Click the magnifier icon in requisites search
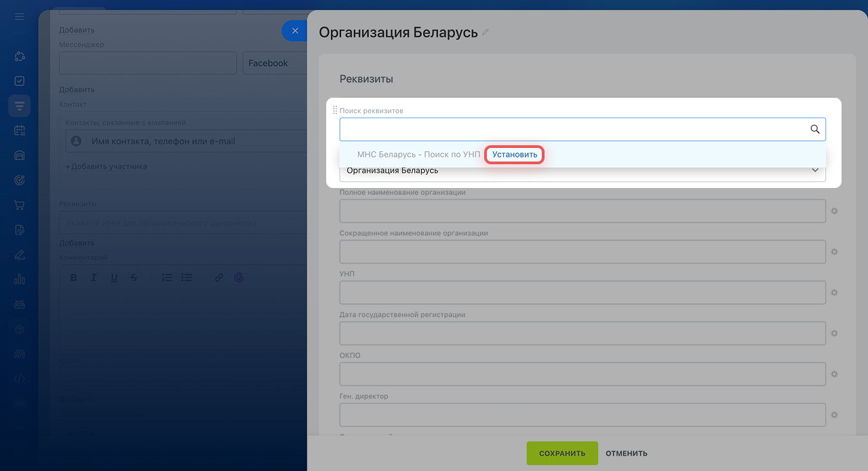 (815, 129)
